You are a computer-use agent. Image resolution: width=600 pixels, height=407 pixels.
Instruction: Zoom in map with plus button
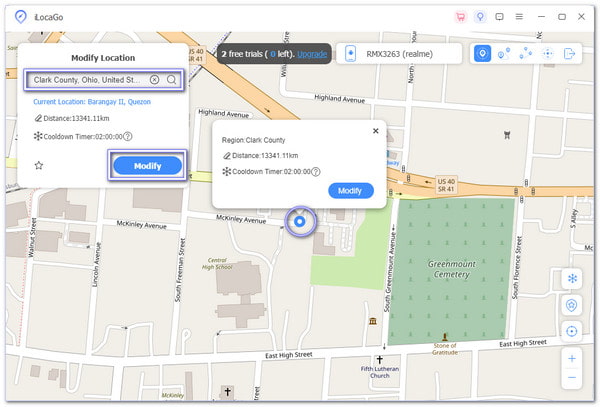(x=572, y=359)
